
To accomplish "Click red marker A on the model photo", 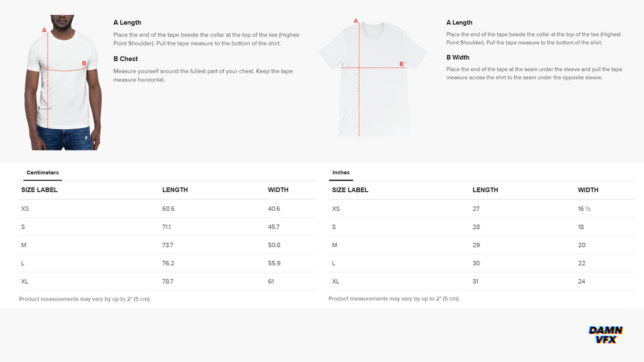I will coord(44,30).
